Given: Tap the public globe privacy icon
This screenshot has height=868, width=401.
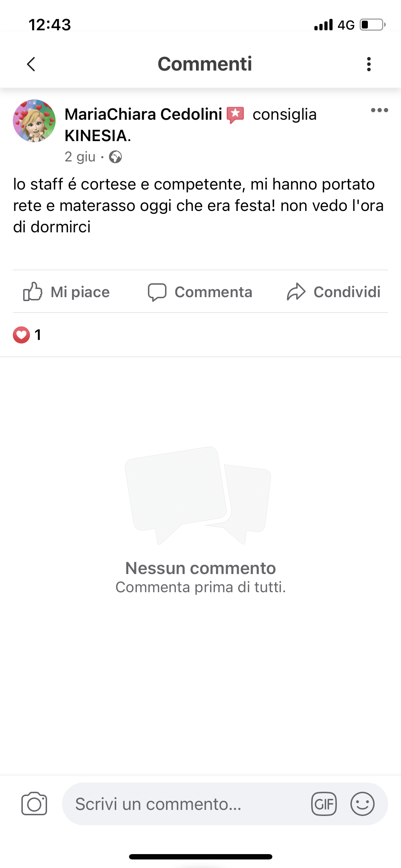Looking at the screenshot, I should pos(115,157).
